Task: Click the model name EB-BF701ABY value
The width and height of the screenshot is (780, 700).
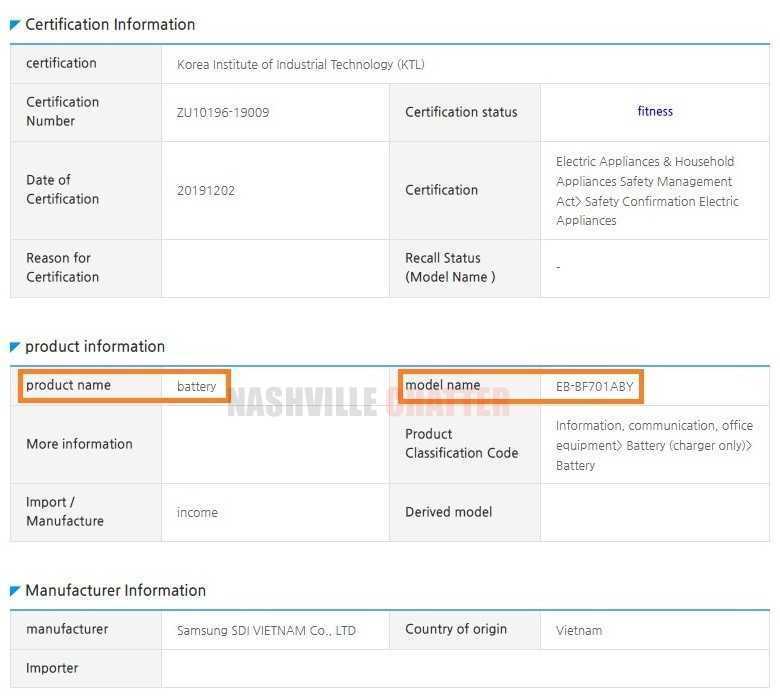Action: coord(594,386)
